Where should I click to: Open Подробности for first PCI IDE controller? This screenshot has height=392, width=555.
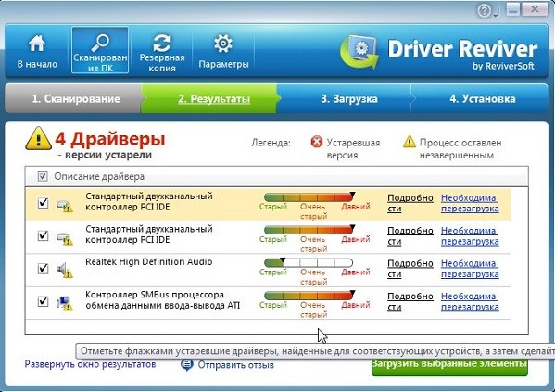pos(410,203)
